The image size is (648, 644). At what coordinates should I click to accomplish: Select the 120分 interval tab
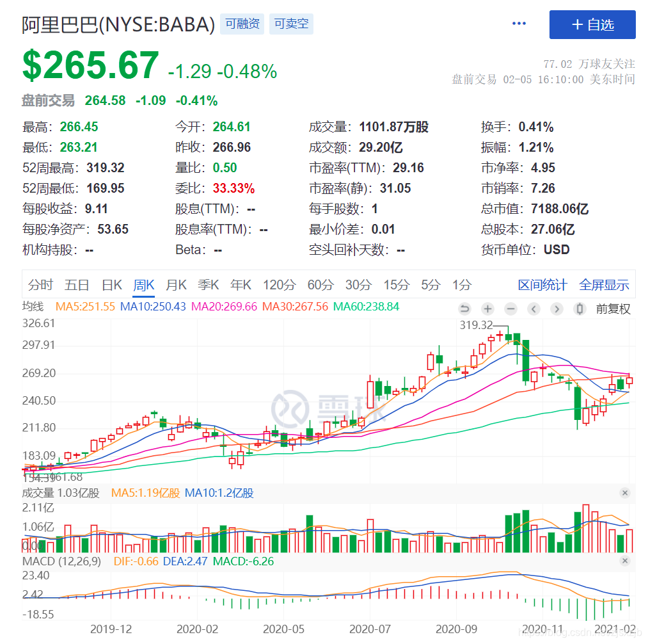280,285
